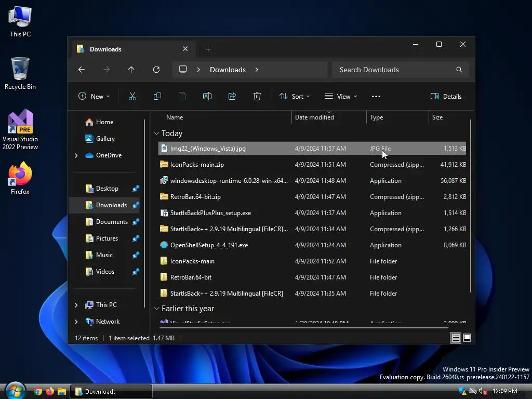532x399 pixels.
Task: Close the Downloads tab
Action: tap(185, 49)
